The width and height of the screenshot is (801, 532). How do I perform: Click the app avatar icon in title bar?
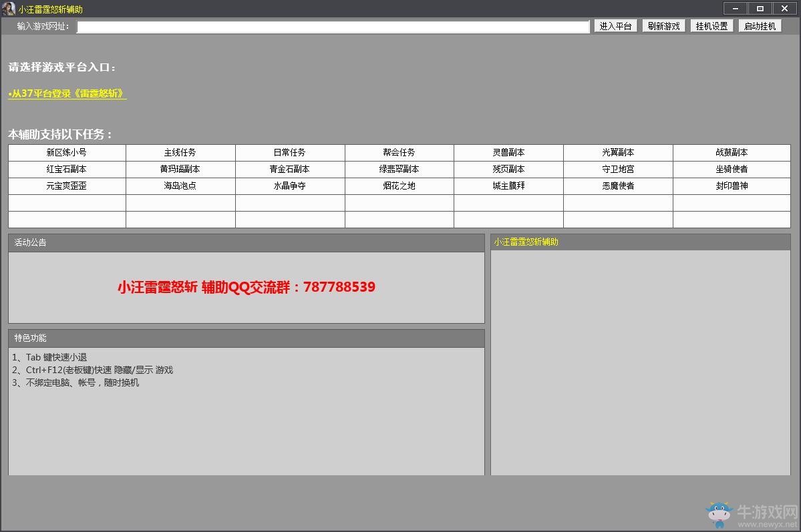(x=9, y=9)
